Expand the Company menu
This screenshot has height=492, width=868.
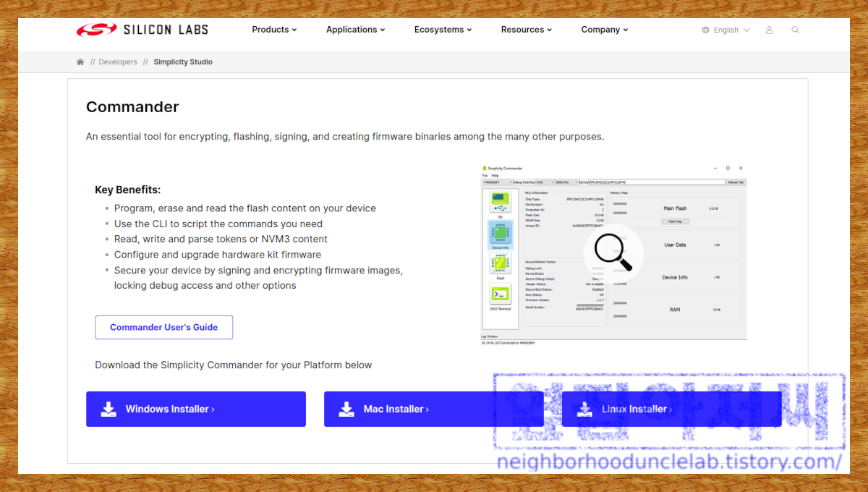pyautogui.click(x=604, y=30)
